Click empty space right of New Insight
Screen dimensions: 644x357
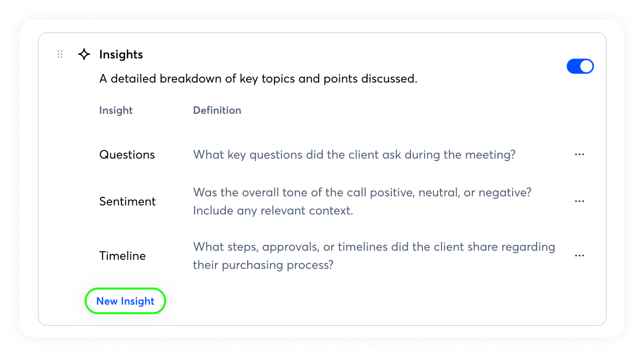pyautogui.click(x=352, y=301)
